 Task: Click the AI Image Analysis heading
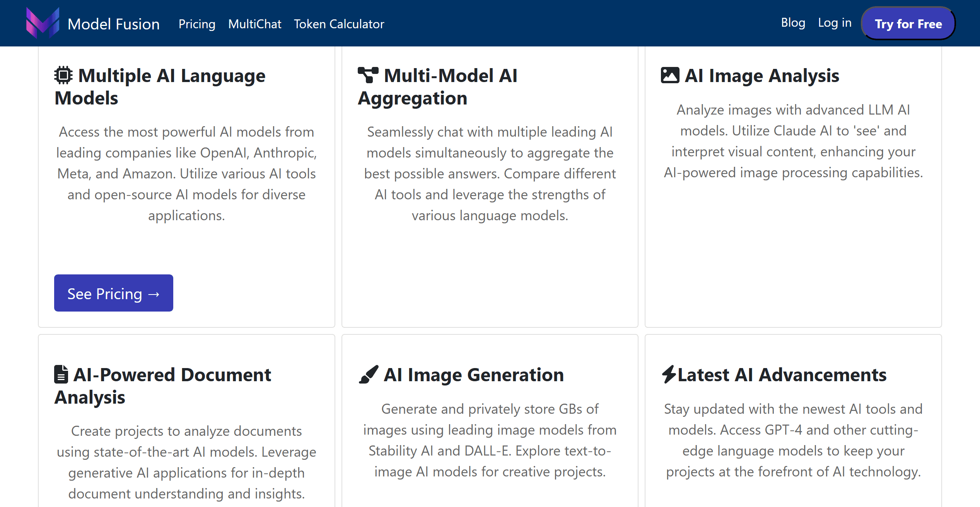pyautogui.click(x=761, y=75)
